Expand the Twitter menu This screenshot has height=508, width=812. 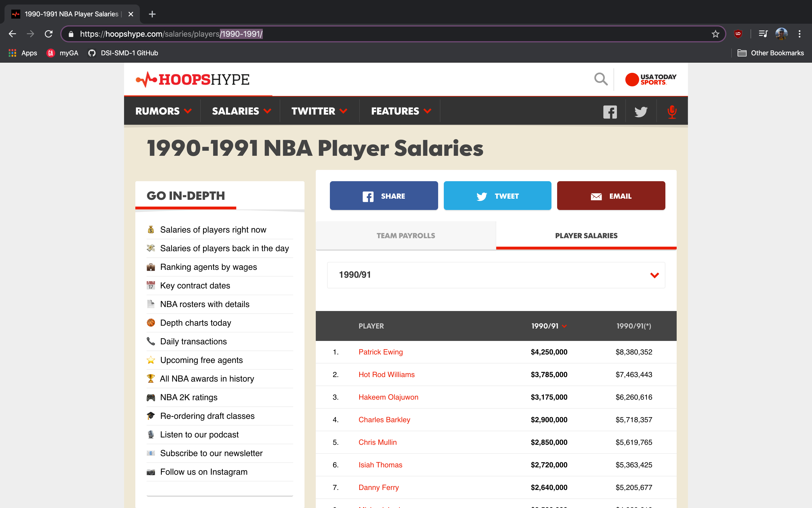[x=319, y=111]
